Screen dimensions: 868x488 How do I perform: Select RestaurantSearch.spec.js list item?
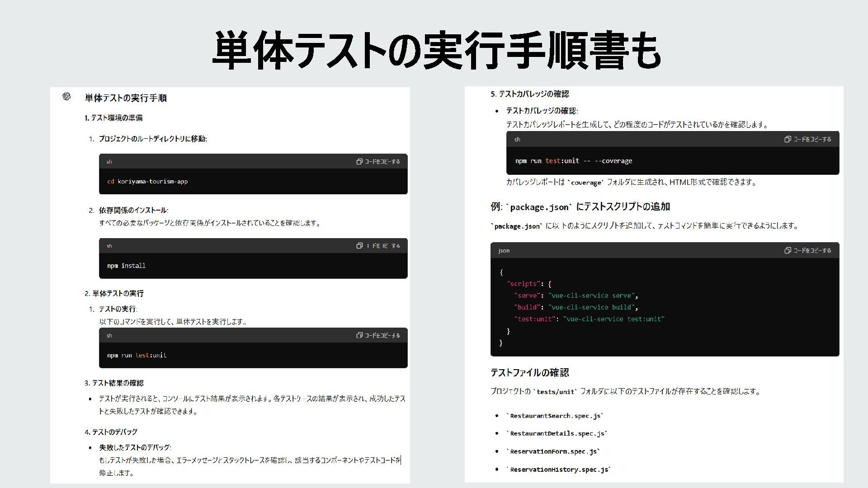[555, 416]
